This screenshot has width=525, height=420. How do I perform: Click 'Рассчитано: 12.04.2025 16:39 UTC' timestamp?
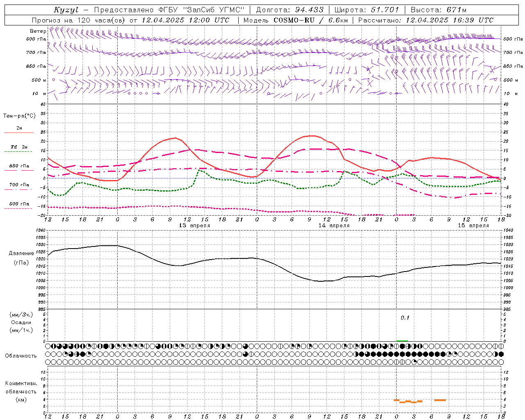coord(426,20)
